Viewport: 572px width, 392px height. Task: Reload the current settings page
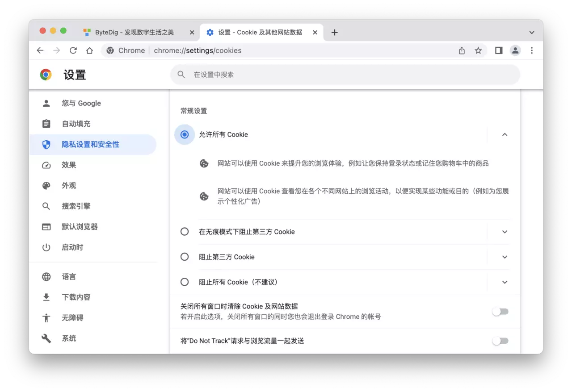(x=73, y=50)
